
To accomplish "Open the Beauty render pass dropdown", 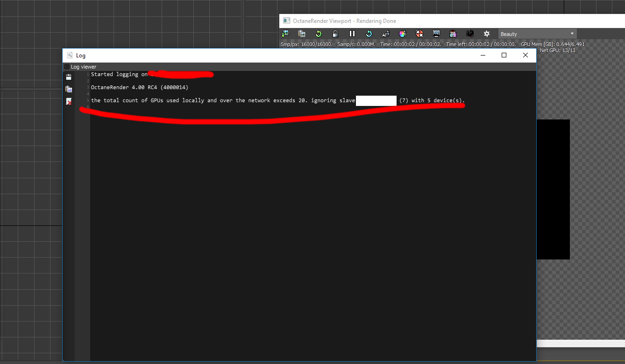I will pyautogui.click(x=538, y=34).
